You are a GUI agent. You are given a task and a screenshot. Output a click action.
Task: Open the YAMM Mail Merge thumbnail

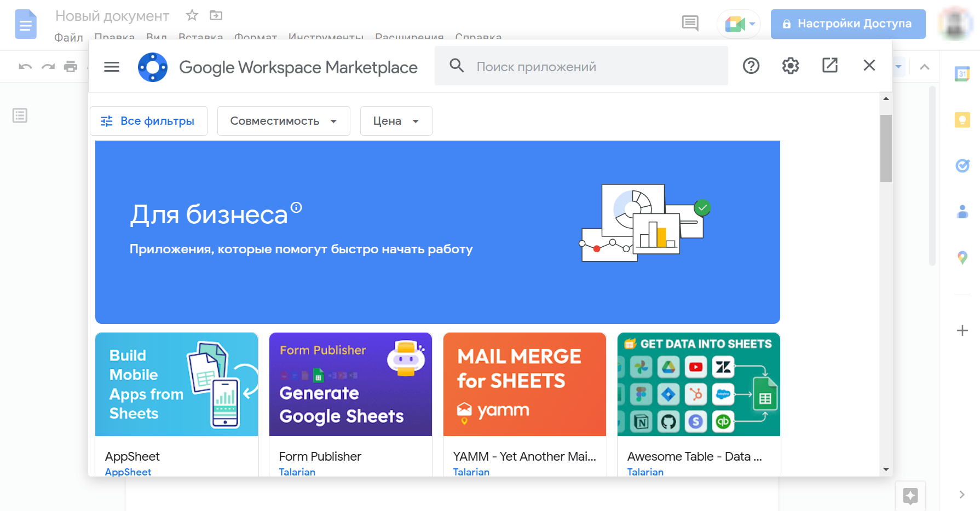[x=524, y=384]
